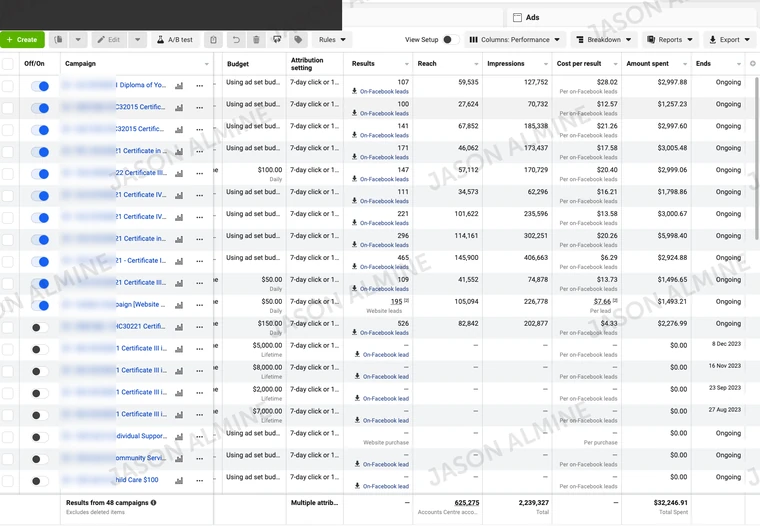760x526 pixels.
Task: Click On-Facebook leads link under 107 results
Action: [384, 91]
